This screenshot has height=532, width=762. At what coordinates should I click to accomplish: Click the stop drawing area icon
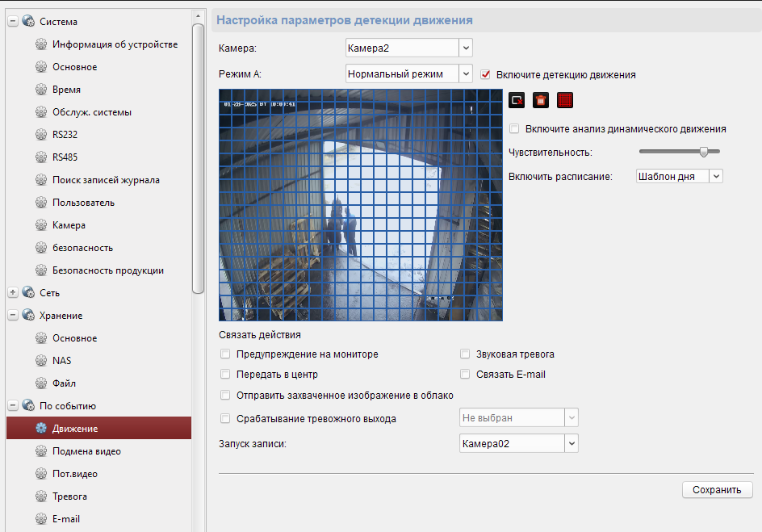pos(517,100)
